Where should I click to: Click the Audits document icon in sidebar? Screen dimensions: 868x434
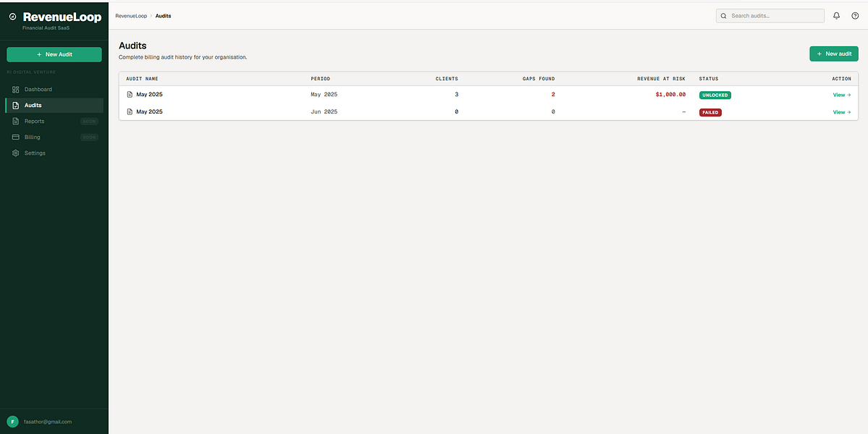coord(15,105)
